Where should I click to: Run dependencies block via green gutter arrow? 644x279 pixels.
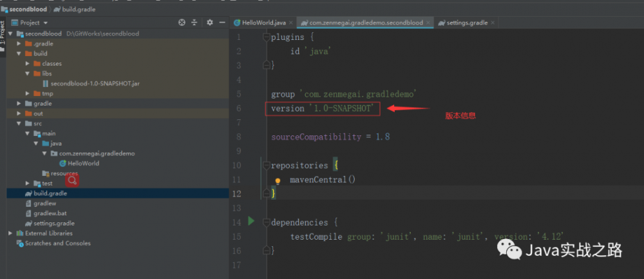point(251,222)
